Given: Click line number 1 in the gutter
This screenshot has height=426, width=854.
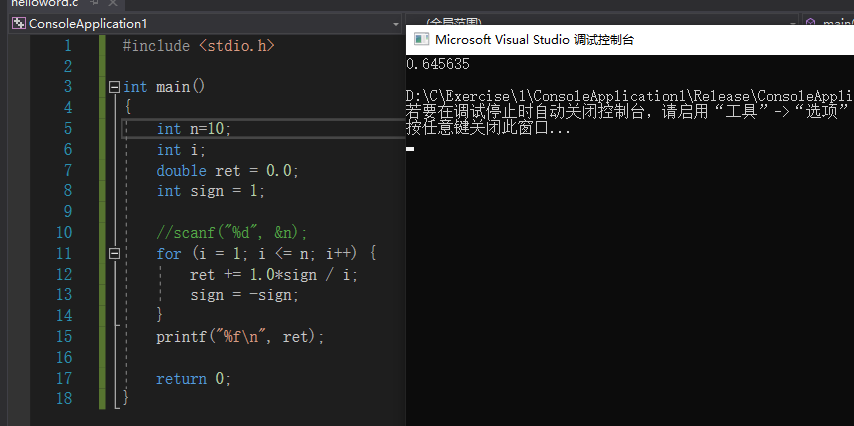Looking at the screenshot, I should coord(68,46).
